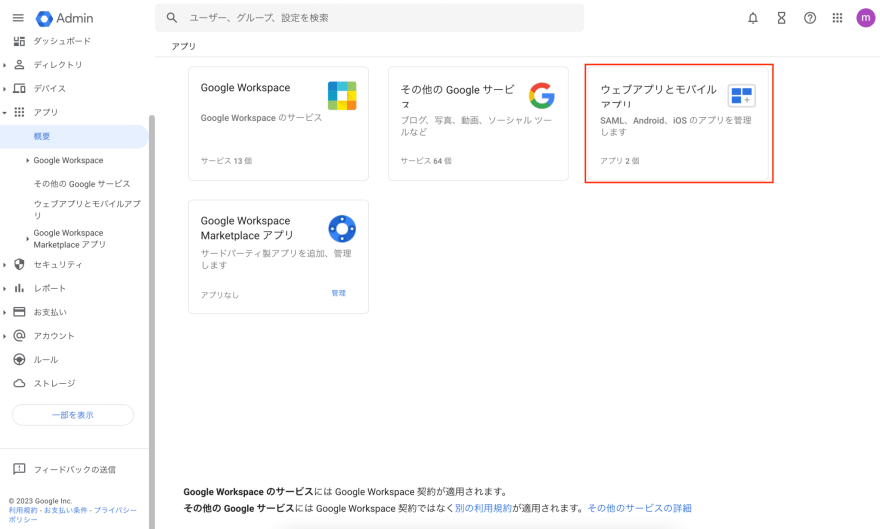Select 概要 under アプリ
Image resolution: width=880 pixels, height=529 pixels.
(x=74, y=136)
